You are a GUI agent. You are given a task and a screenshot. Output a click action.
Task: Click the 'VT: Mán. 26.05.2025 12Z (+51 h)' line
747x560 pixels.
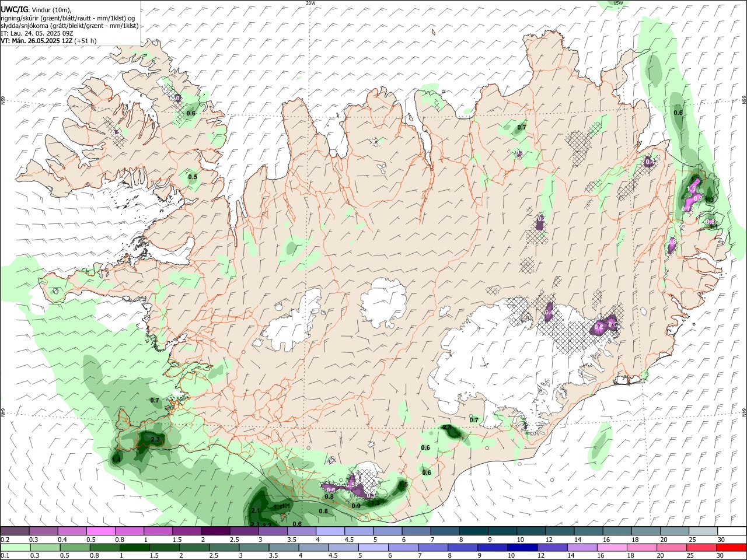click(x=48, y=41)
